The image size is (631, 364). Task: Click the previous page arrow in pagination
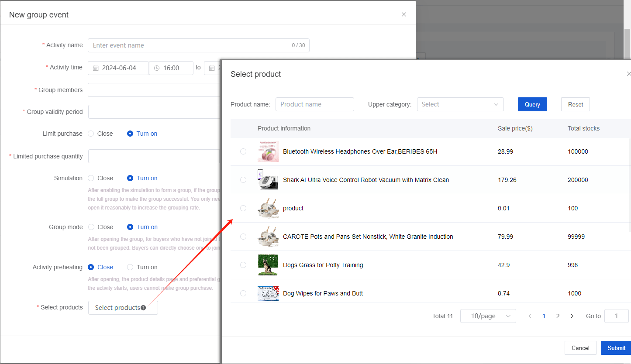(x=530, y=316)
